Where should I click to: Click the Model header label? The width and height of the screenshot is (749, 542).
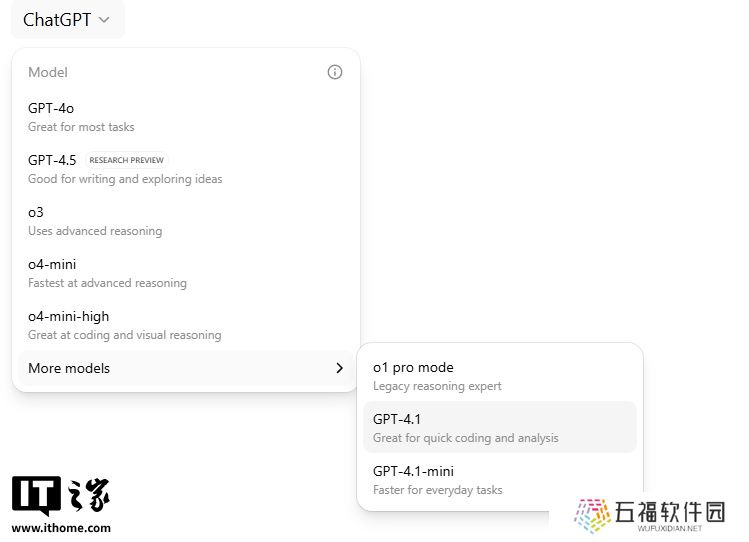pos(48,72)
